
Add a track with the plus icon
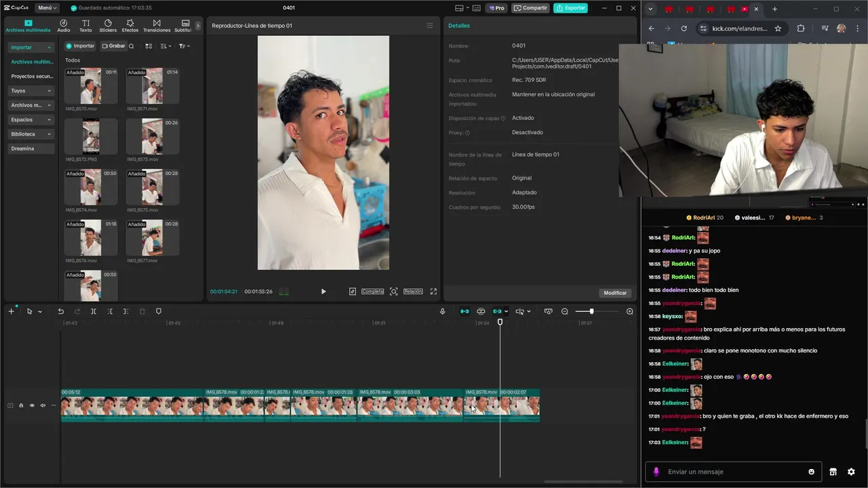tap(11, 311)
